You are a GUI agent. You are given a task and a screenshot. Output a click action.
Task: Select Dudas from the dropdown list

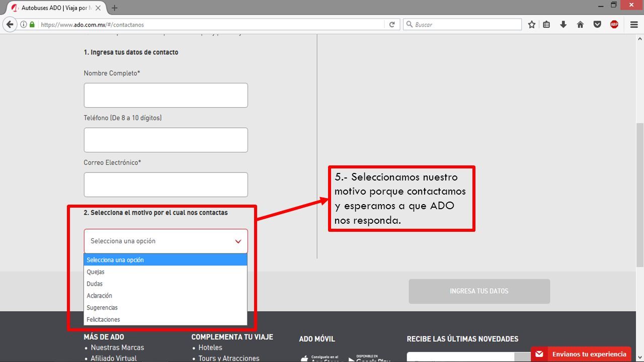click(x=166, y=284)
